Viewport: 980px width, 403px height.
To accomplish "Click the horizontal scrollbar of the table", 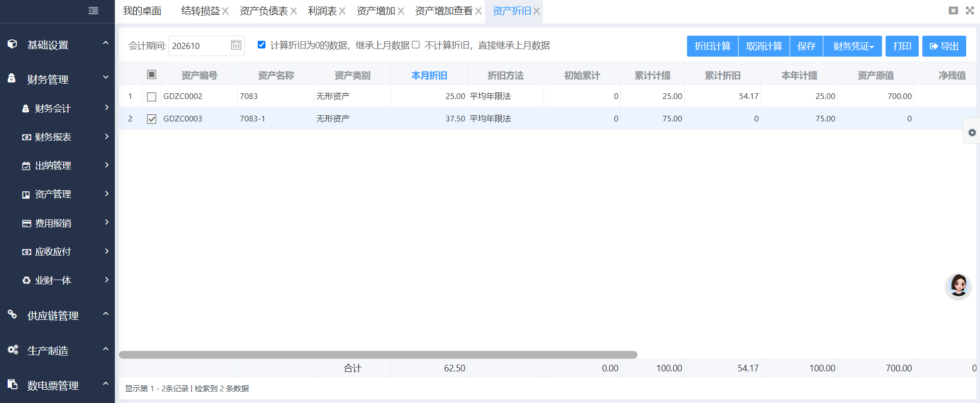I will (x=378, y=355).
